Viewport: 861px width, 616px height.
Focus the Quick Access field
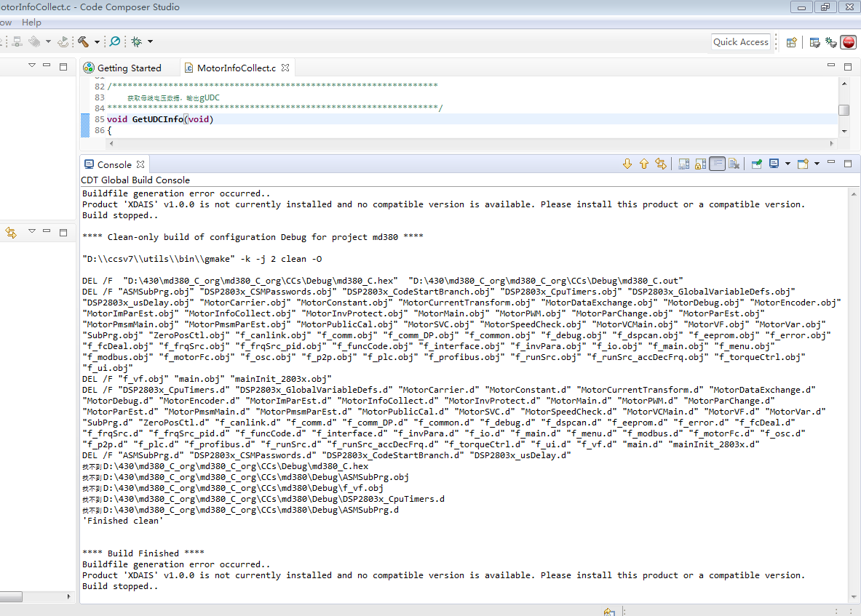[x=740, y=41]
